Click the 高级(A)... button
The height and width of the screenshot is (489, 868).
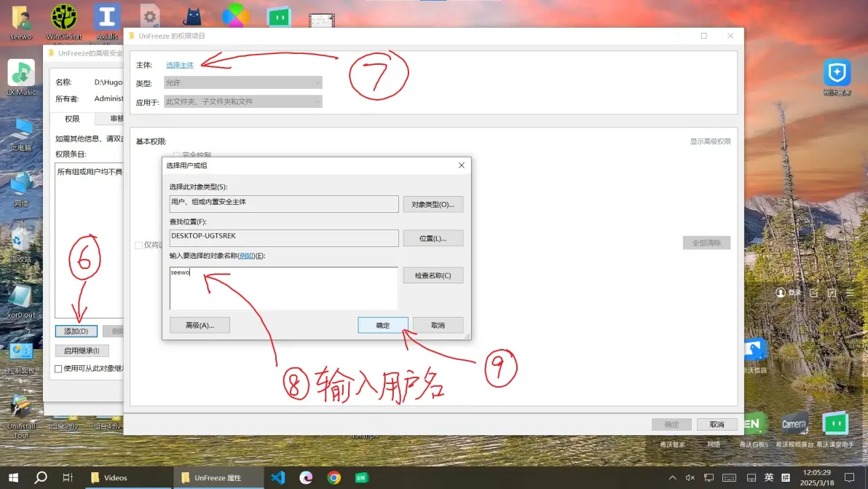pos(200,325)
